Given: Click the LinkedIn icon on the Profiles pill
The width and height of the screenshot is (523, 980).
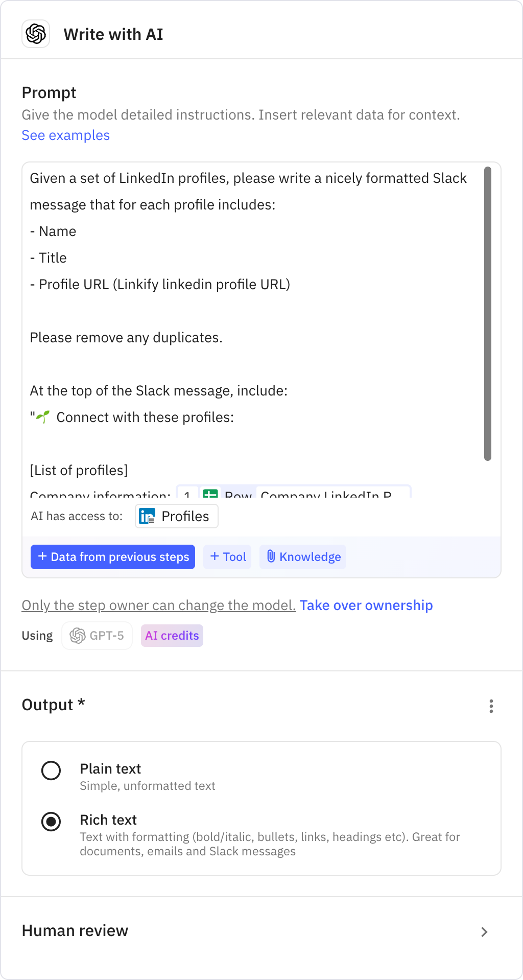Looking at the screenshot, I should (147, 516).
